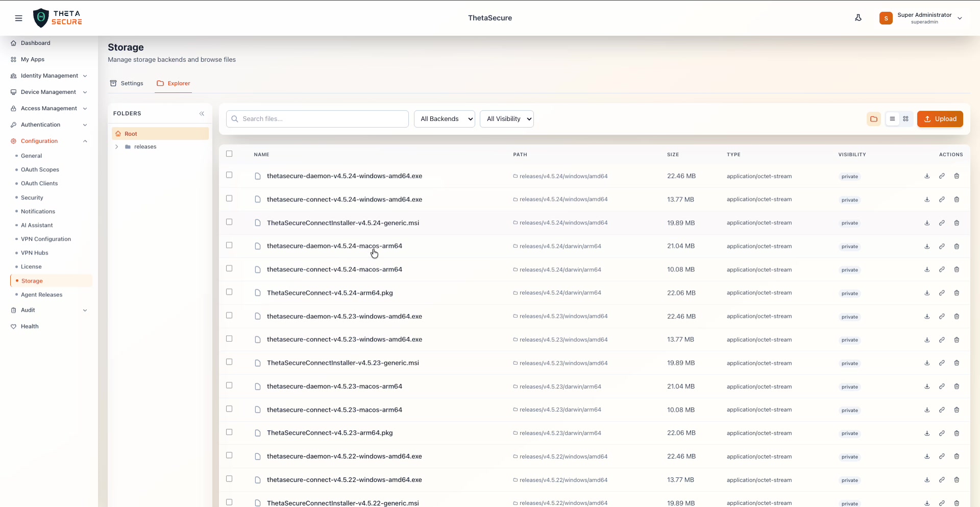Download thetasecure-daemon-v4.5.24-windows-amd64.exe
This screenshot has height=507, width=980.
click(x=927, y=176)
